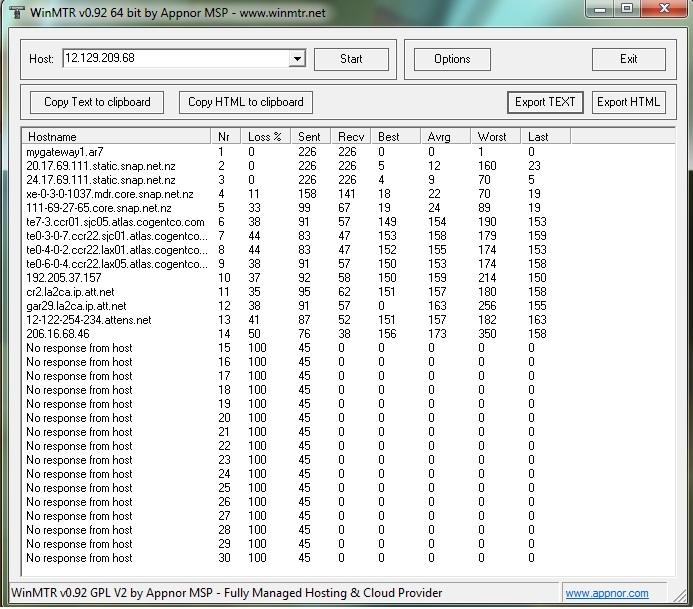Click the Exit button
The height and width of the screenshot is (609, 693).
(628, 59)
